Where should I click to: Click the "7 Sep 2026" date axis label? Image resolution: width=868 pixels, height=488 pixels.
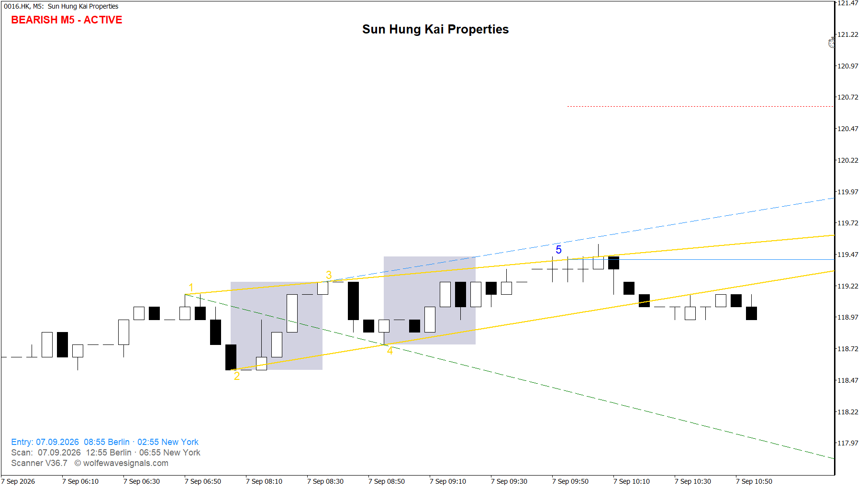(18, 481)
